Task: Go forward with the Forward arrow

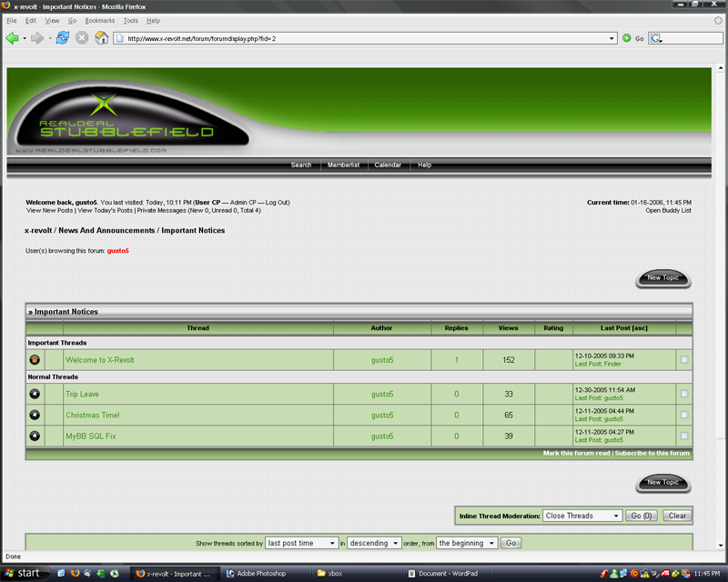Action: (x=37, y=38)
